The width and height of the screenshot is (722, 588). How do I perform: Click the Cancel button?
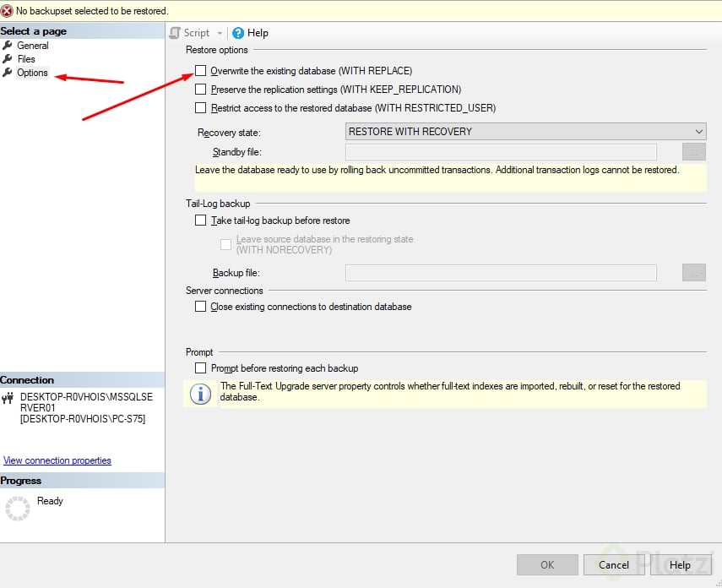point(614,565)
